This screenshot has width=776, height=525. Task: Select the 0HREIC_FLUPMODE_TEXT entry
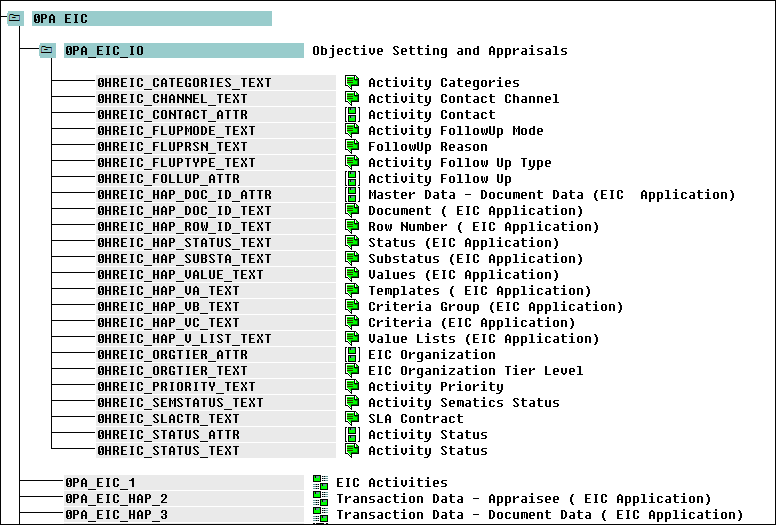pos(175,131)
